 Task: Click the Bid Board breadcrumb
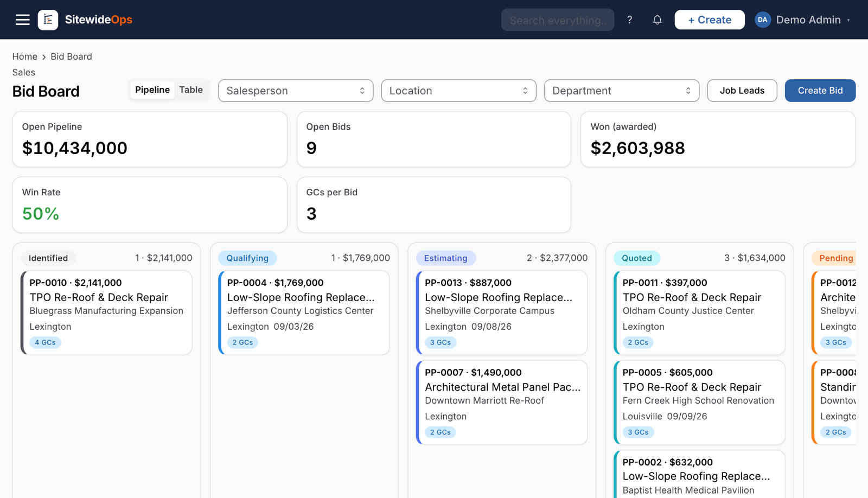pos(71,56)
